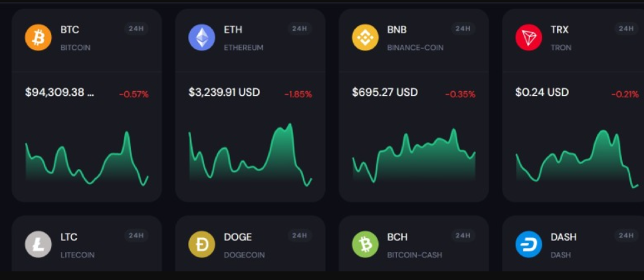Click the Binance Coin yellow icon
Viewport: 644px width, 280px height.
(x=365, y=38)
